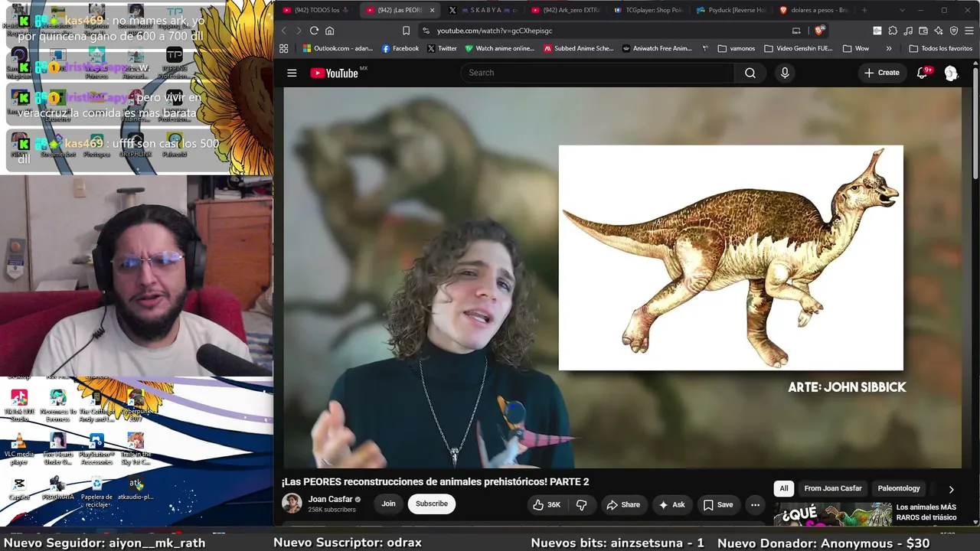Open the apps grid in bookmarks bar
This screenshot has height=551, width=980.
284,48
